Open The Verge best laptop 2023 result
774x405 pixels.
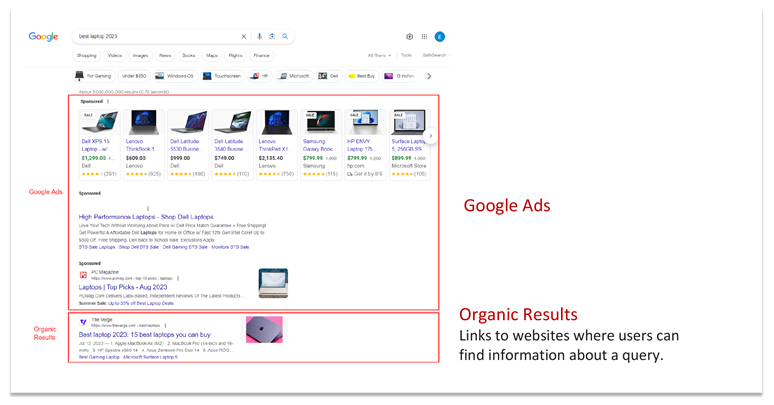pyautogui.click(x=156, y=334)
